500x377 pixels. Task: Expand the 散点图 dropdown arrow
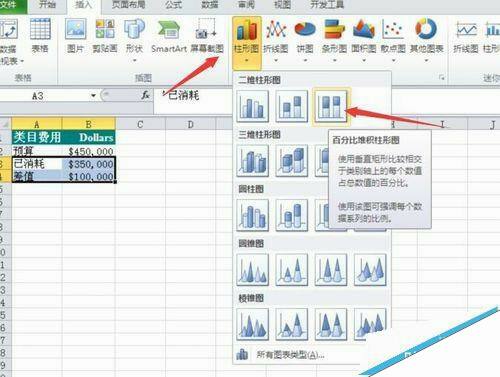click(x=393, y=60)
